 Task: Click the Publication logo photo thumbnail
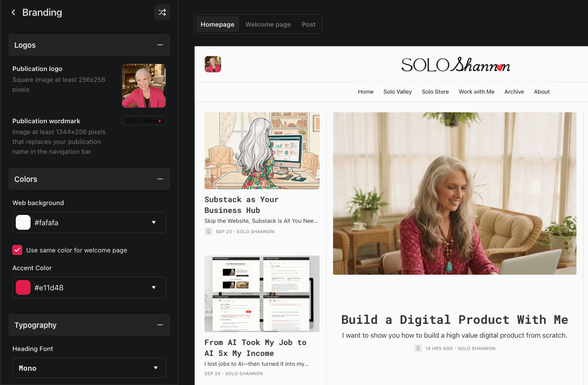click(x=143, y=86)
